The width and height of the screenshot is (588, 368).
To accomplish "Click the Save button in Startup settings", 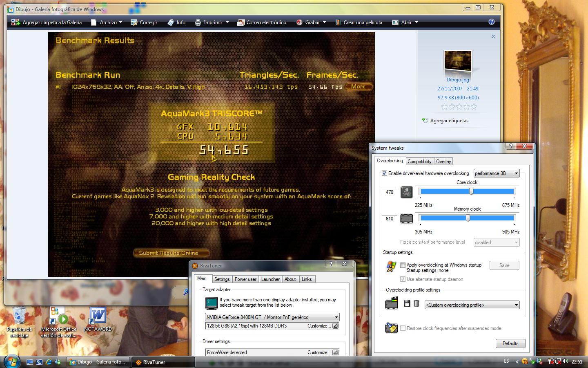I will [504, 265].
